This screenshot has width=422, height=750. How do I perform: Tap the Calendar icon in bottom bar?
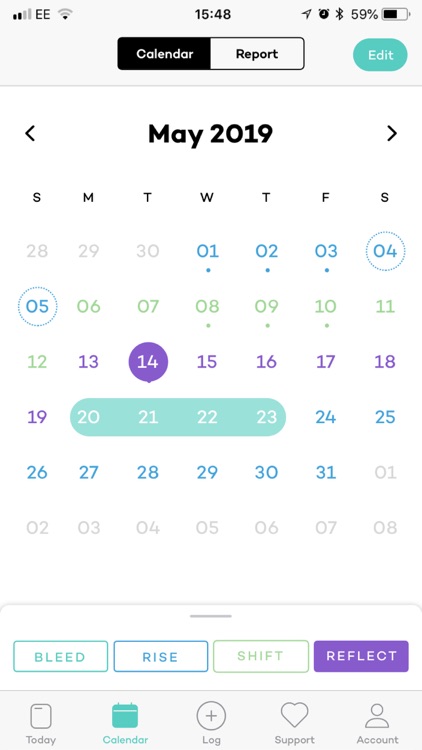pos(125,716)
